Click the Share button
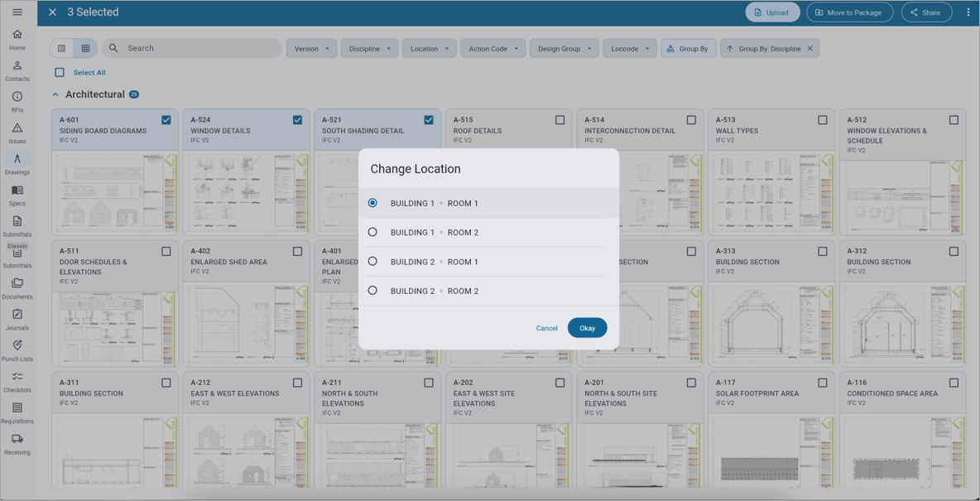 pos(926,12)
